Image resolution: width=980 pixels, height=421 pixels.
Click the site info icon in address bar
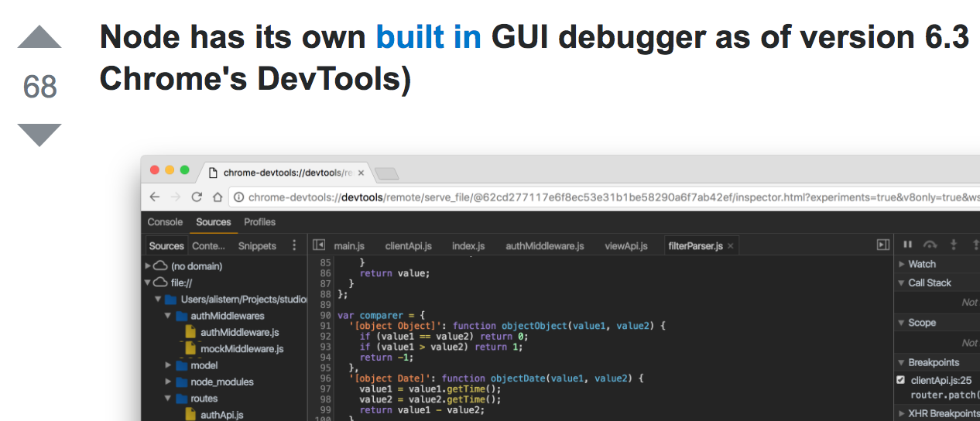coord(238,197)
